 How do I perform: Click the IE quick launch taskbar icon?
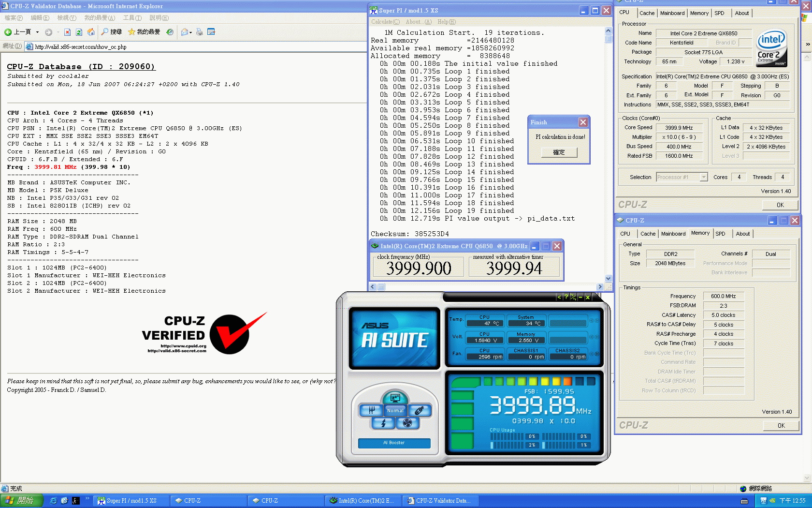(53, 501)
